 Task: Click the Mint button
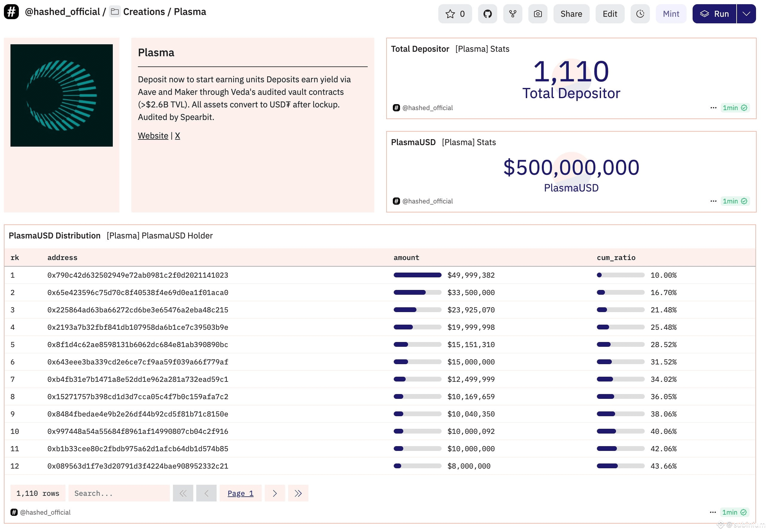pos(671,14)
